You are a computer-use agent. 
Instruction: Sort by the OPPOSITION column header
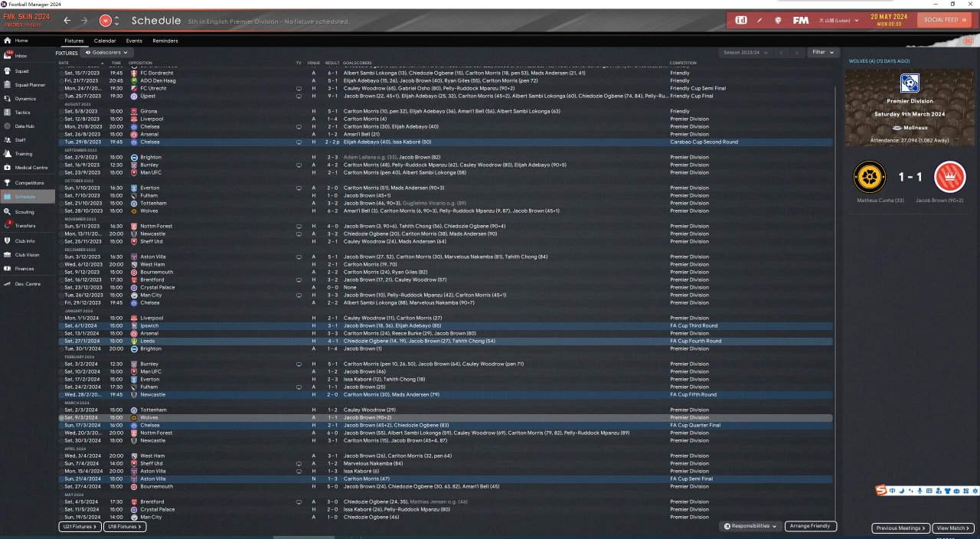(140, 63)
